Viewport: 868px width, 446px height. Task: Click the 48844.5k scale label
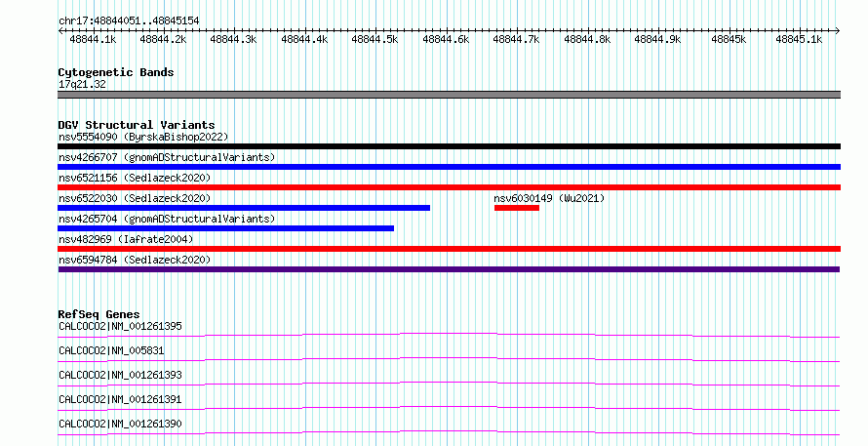pos(375,40)
